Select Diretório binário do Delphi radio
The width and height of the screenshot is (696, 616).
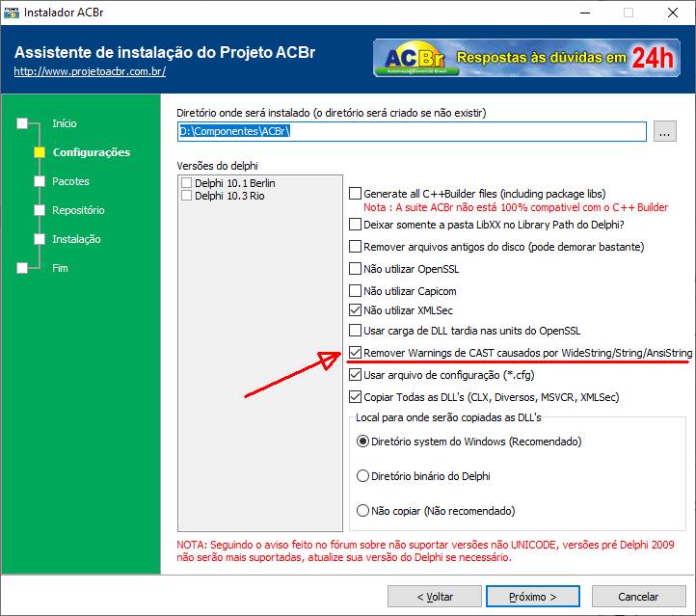362,476
